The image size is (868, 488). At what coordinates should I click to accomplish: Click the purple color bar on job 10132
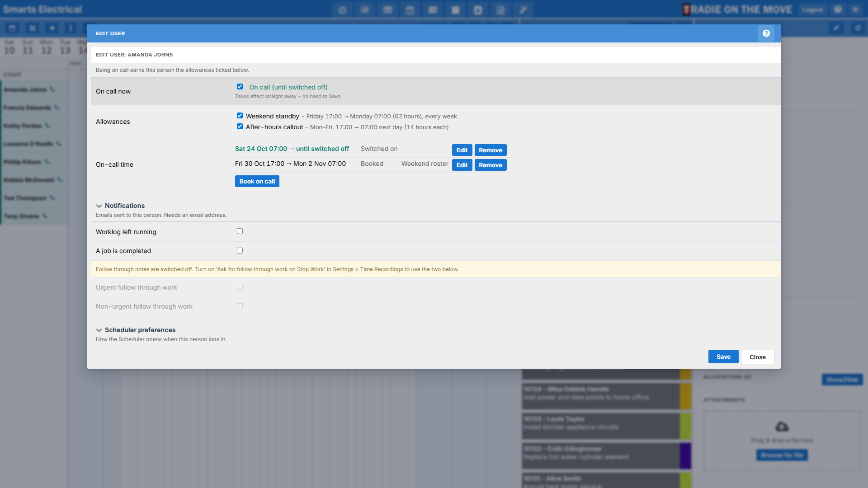click(686, 455)
